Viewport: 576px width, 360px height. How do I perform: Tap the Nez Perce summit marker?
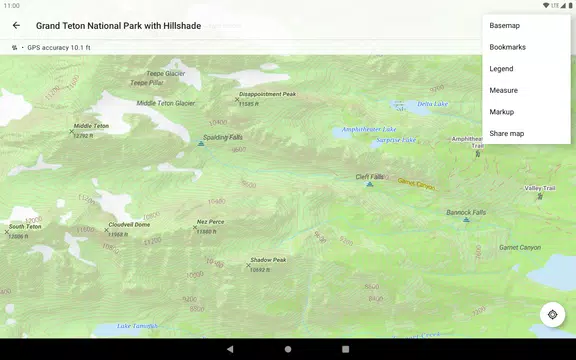coord(195,227)
